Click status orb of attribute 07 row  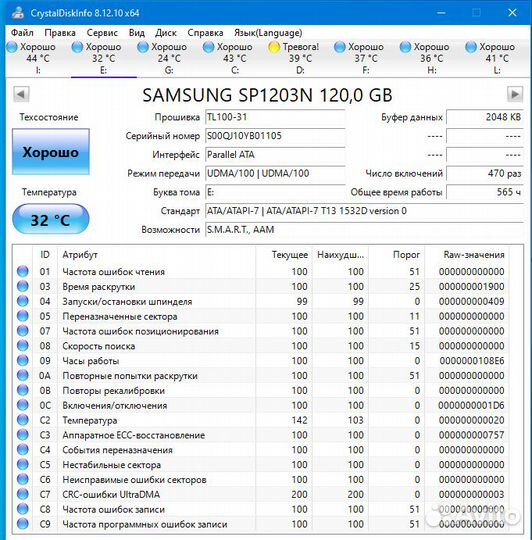pyautogui.click(x=23, y=331)
